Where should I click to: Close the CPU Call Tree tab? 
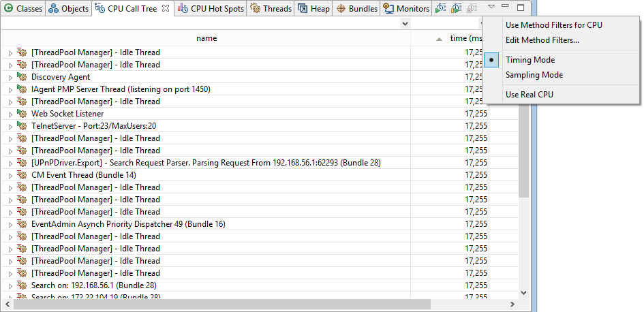[x=166, y=9]
